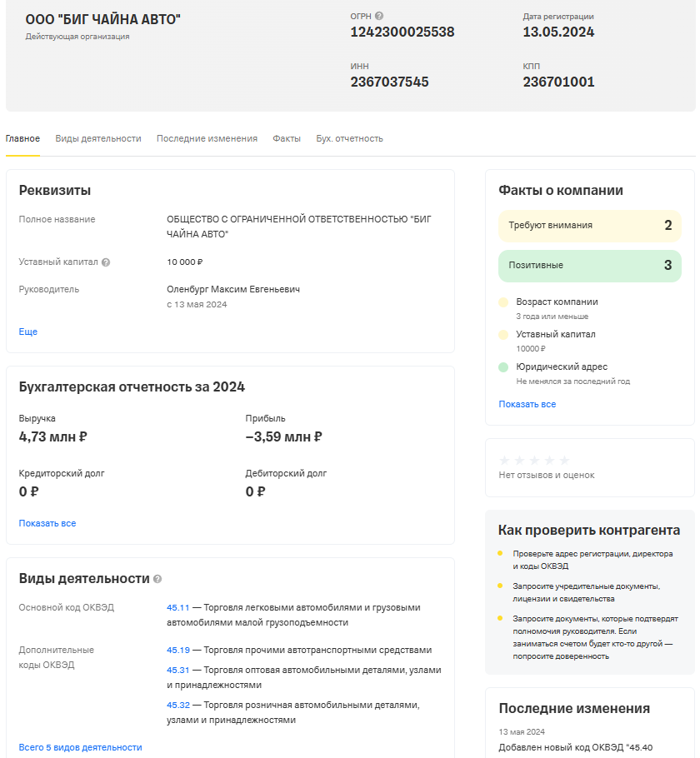Go to the Факты tab
This screenshot has height=758, width=700.
pyautogui.click(x=287, y=139)
